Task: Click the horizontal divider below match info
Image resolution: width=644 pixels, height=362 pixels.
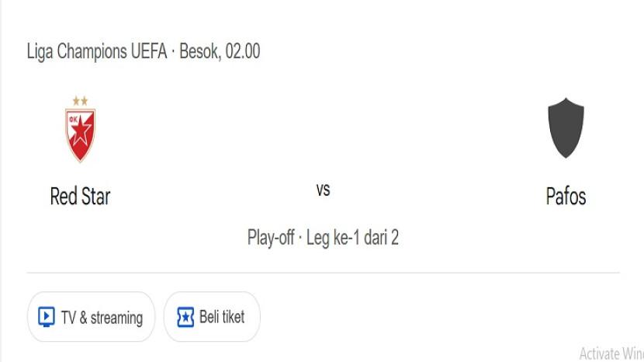Action: (323, 273)
